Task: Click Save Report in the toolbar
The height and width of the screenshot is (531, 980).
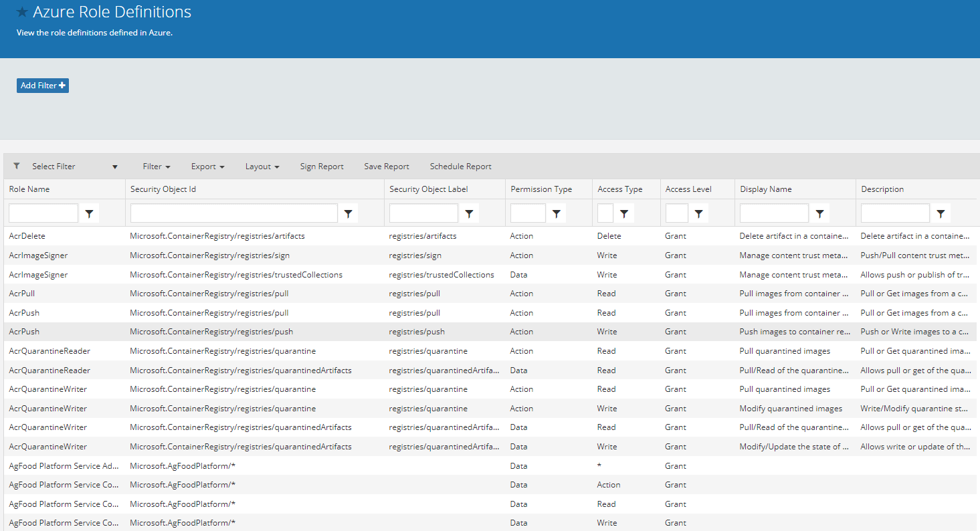Action: click(x=387, y=167)
